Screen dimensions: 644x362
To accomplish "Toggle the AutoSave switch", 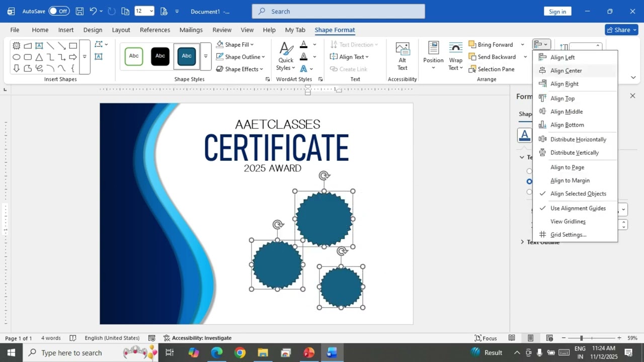I will click(59, 11).
